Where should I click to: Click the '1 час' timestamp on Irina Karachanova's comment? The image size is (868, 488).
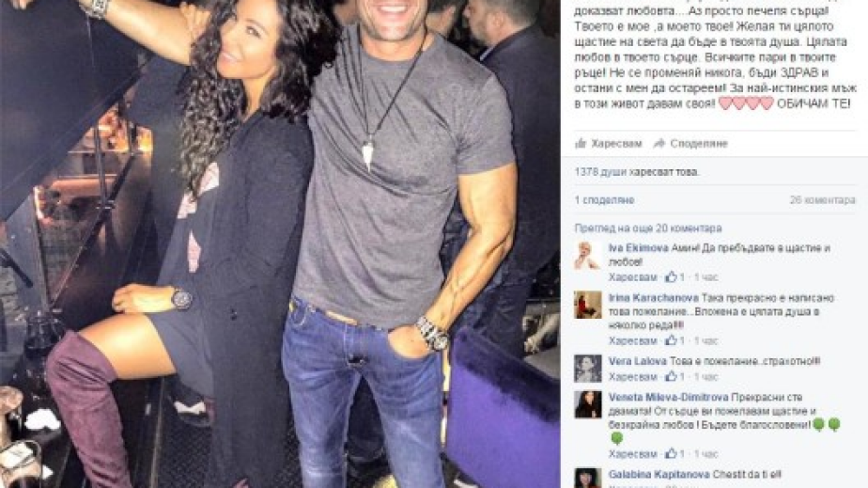tap(705, 340)
